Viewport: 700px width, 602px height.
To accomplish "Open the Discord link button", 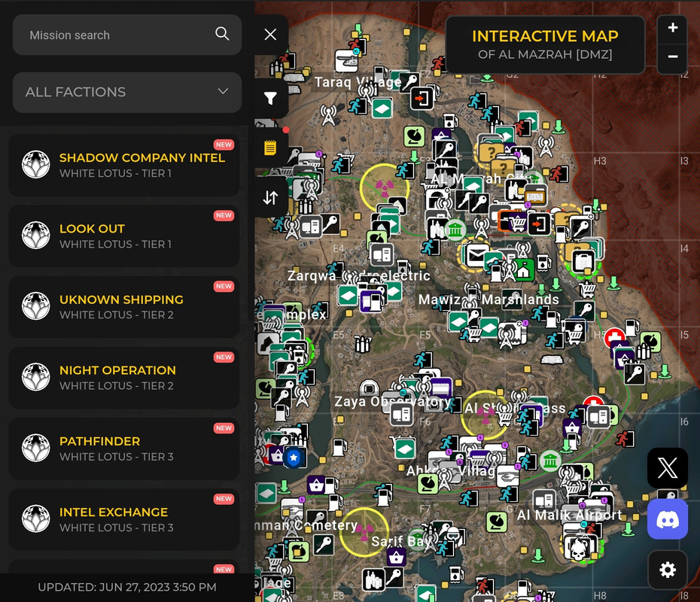I will pyautogui.click(x=668, y=519).
